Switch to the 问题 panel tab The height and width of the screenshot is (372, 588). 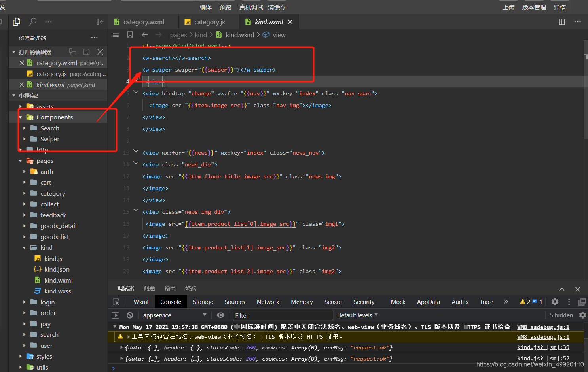click(x=149, y=288)
